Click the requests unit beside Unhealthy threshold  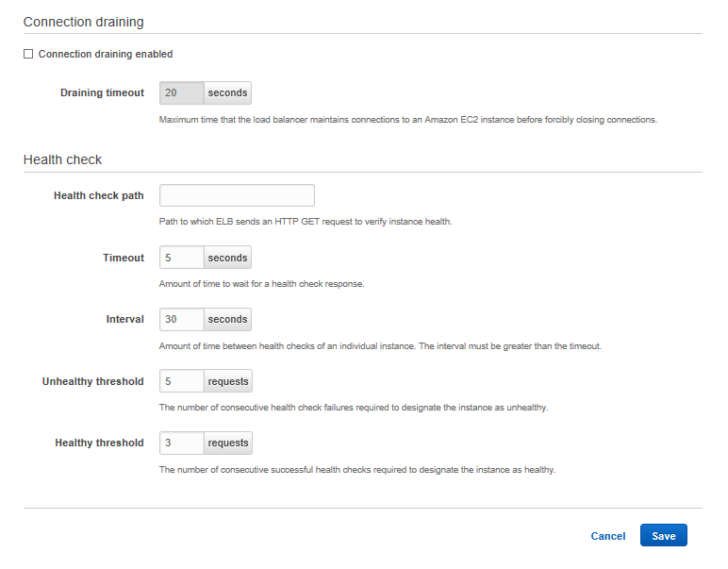click(x=228, y=381)
